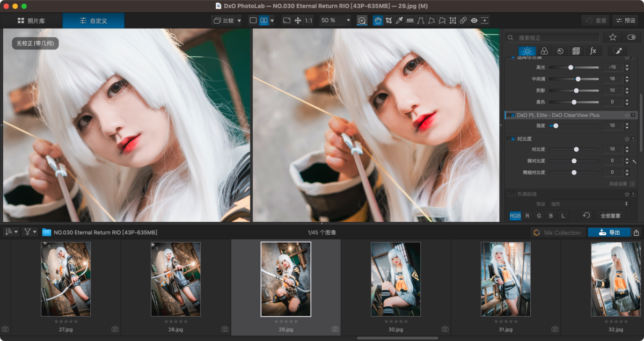Zoom to 1:1 actual size
Screen dimensions: 644x341
[x=309, y=20]
